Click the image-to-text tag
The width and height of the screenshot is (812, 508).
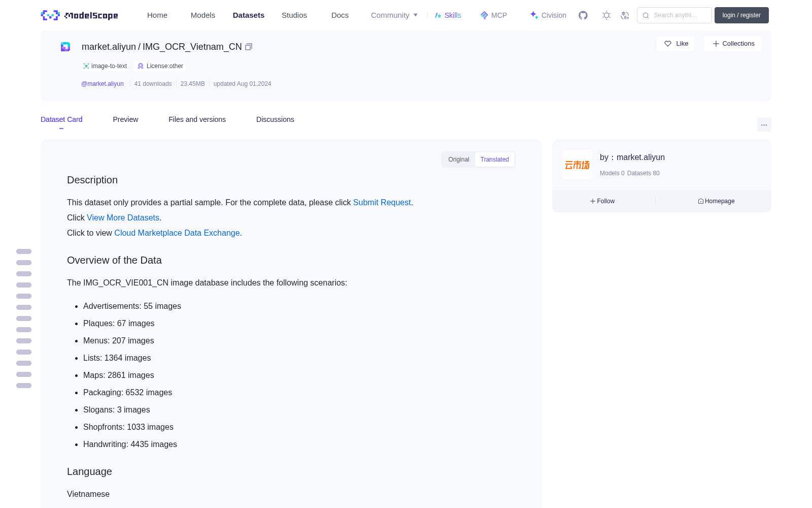pos(105,66)
